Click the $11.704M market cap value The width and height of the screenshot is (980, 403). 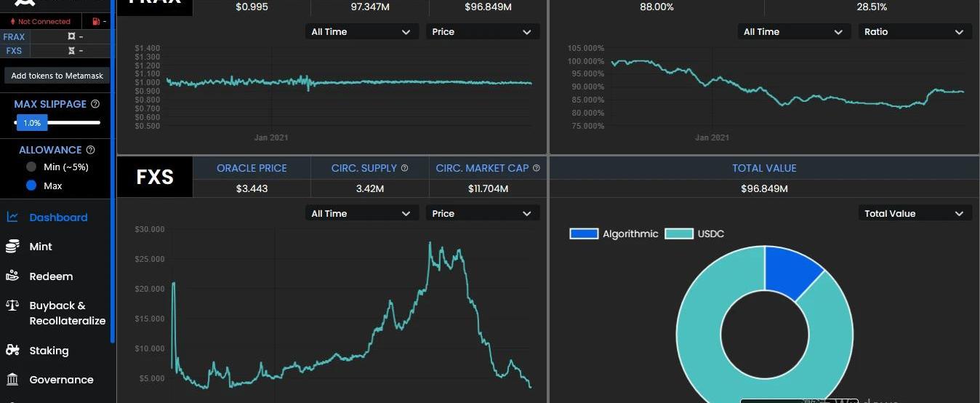[488, 188]
